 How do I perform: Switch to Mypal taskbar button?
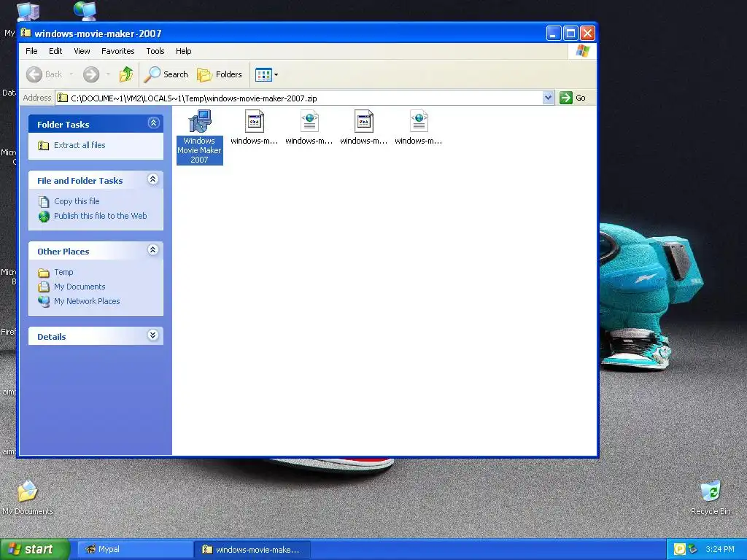coord(134,550)
